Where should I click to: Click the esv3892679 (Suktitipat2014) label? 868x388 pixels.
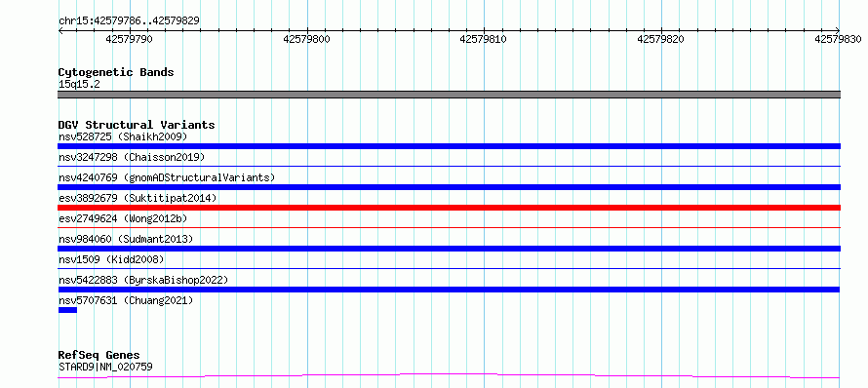point(138,198)
